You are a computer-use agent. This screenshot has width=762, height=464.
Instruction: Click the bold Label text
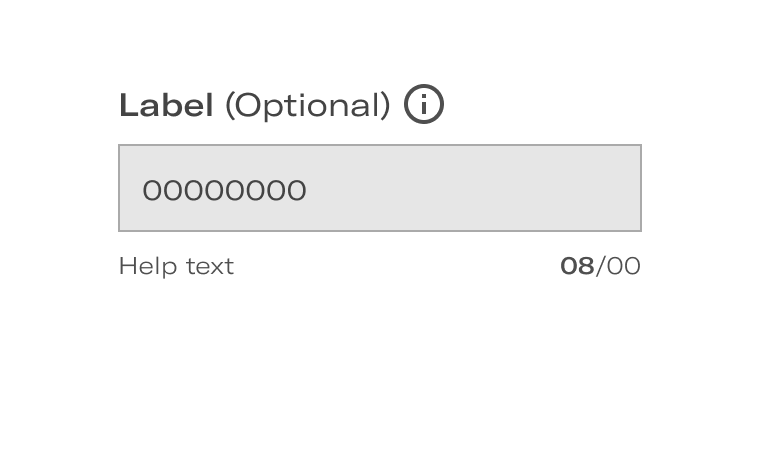pos(166,105)
